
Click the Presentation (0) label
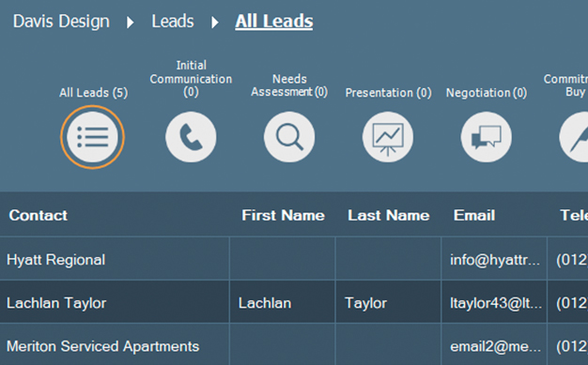pyautogui.click(x=388, y=93)
